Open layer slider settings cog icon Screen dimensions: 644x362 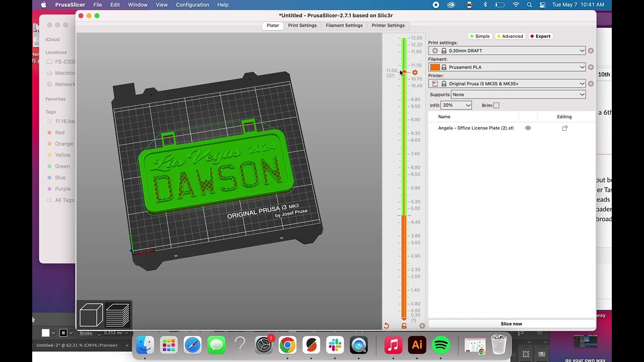pos(422,326)
